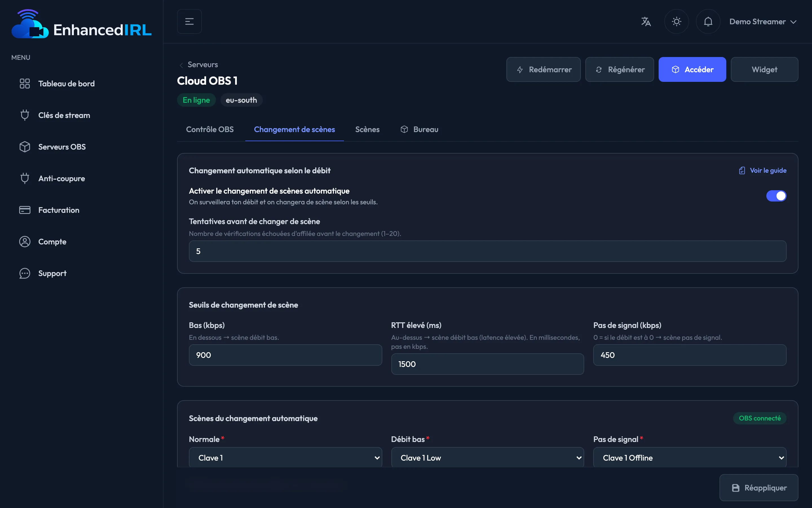Click the refresh icon in Régénérer

coord(599,69)
